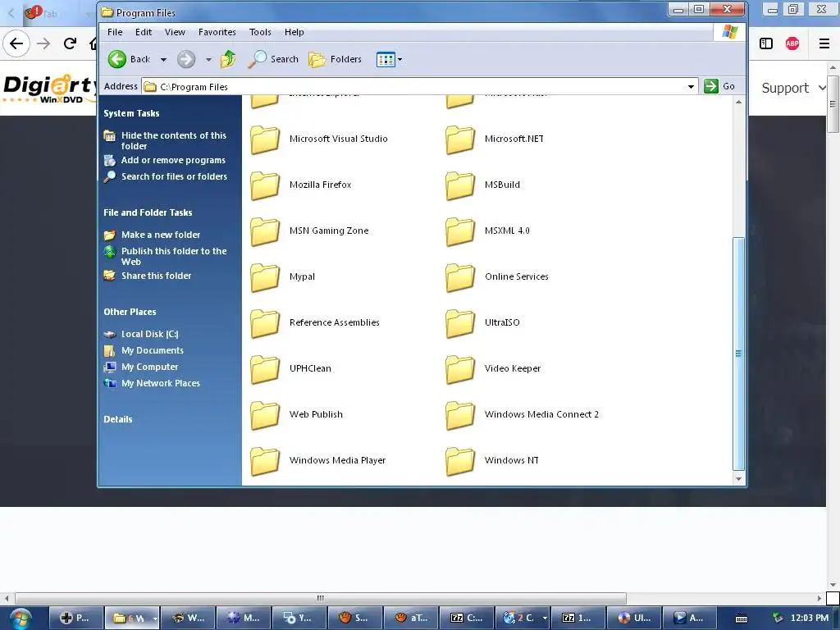Click the Explorer scrollbar down arrow
The width and height of the screenshot is (840, 630).
click(739, 479)
